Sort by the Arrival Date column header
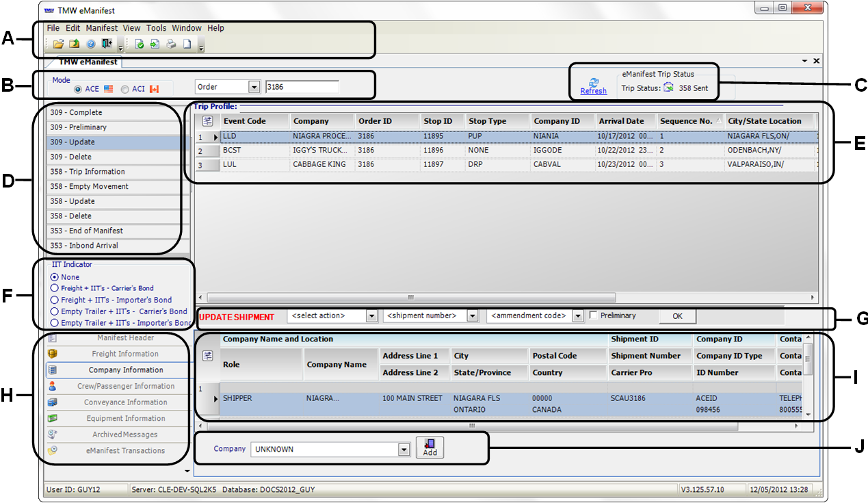The width and height of the screenshot is (868, 503). pyautogui.click(x=626, y=121)
